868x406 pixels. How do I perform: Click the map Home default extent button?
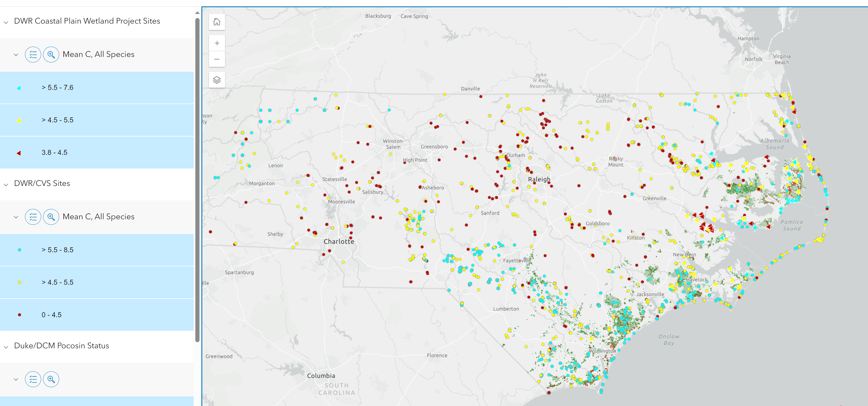coord(217,22)
